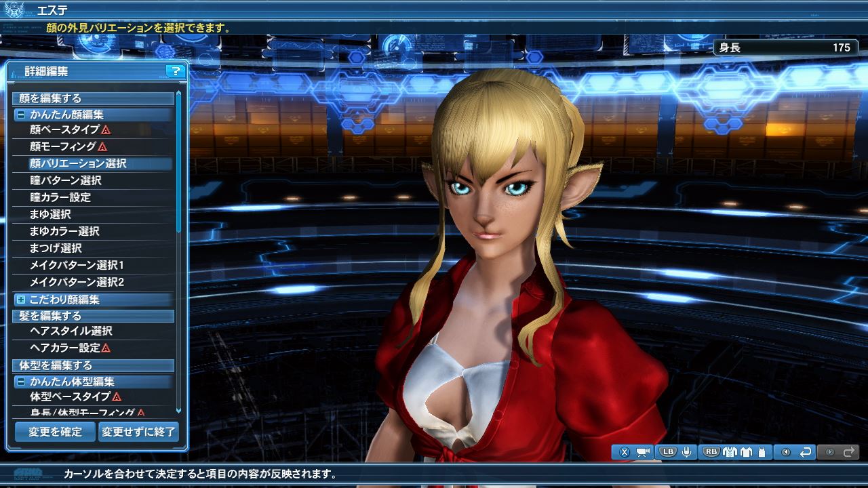Click the undo return arrow icon
Image resolution: width=868 pixels, height=488 pixels.
click(x=806, y=452)
